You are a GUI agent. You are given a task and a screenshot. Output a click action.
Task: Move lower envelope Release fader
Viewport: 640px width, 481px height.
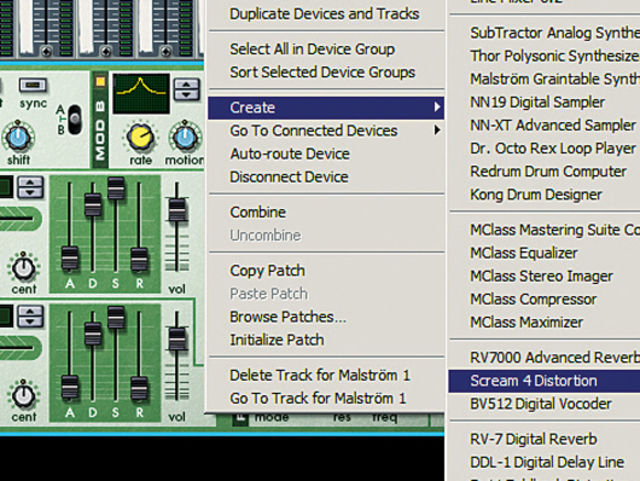(139, 388)
